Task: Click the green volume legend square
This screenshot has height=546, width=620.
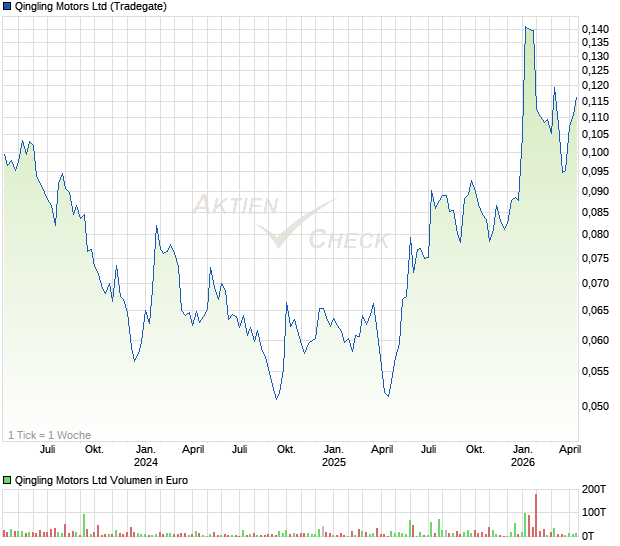Action: (8, 481)
